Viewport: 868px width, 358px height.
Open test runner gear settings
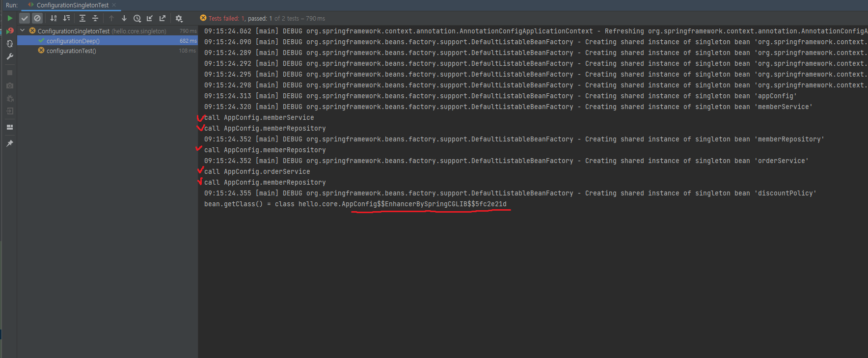coord(179,18)
